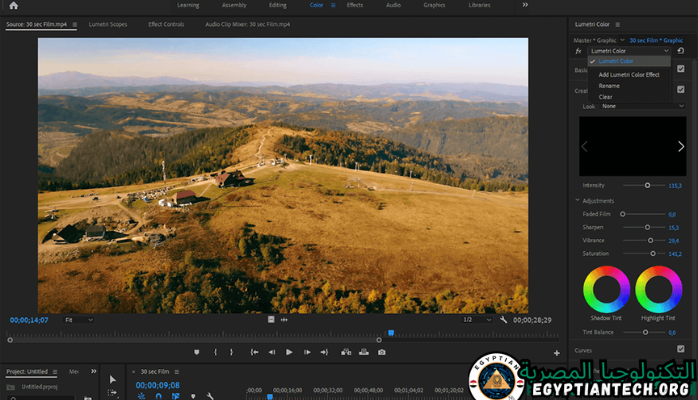Open the Lumetri Scopes panel tab

click(x=108, y=22)
